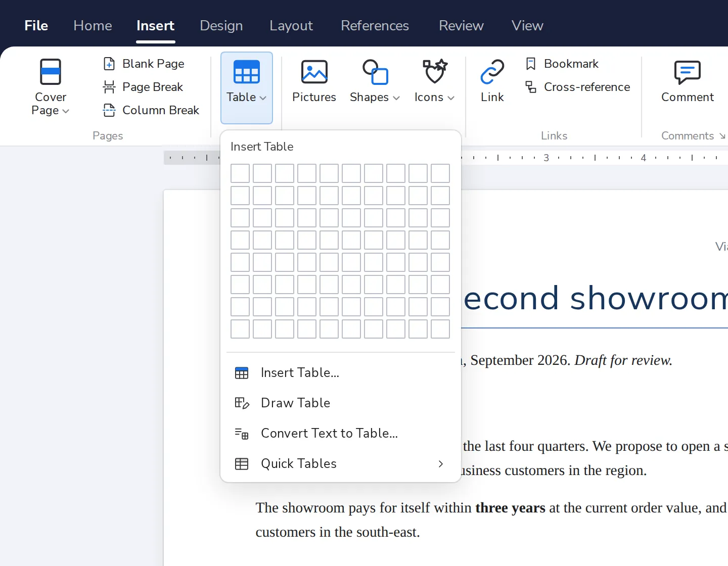Viewport: 728px width, 566px height.
Task: Insert a Page Break
Action: pos(143,87)
